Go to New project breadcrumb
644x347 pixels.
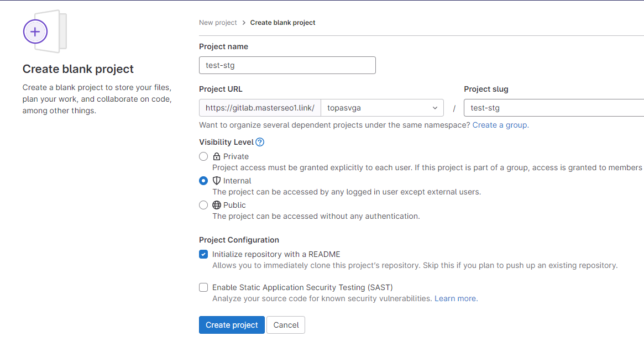(x=218, y=23)
